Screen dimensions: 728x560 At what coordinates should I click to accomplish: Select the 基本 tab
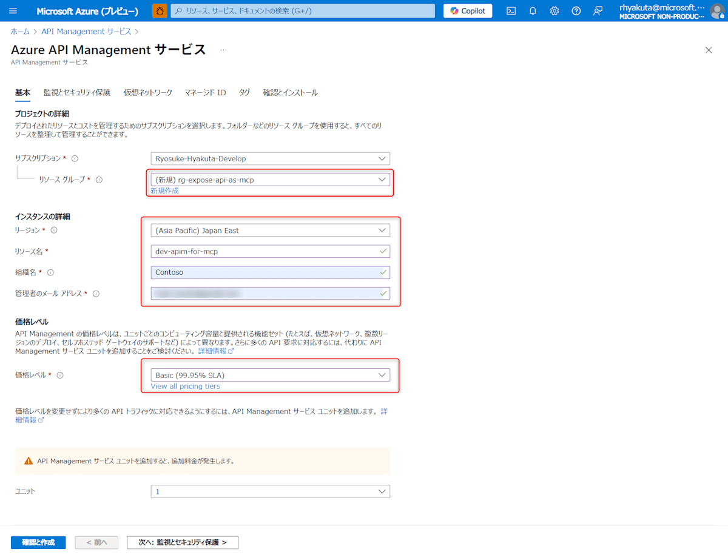click(22, 93)
